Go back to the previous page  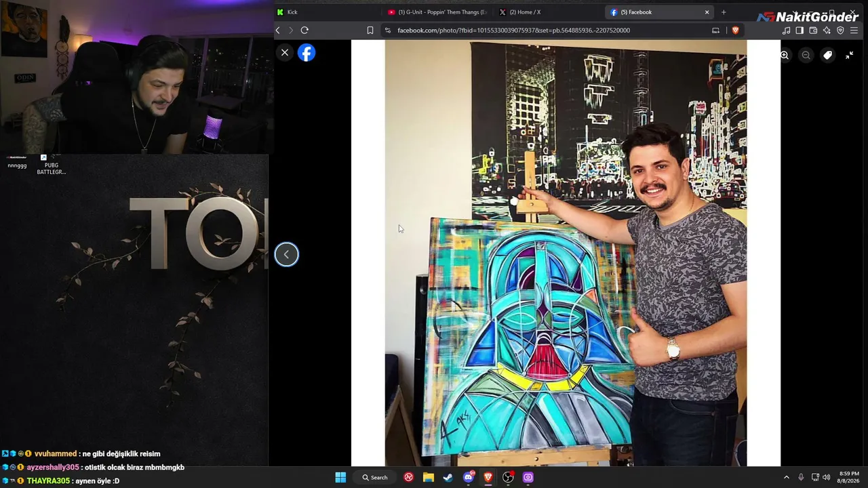coord(277,30)
